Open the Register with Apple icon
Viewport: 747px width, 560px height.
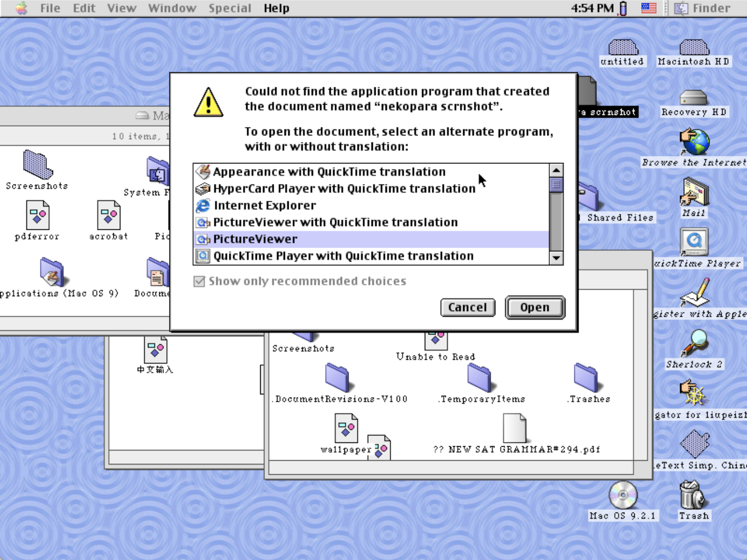coord(695,293)
